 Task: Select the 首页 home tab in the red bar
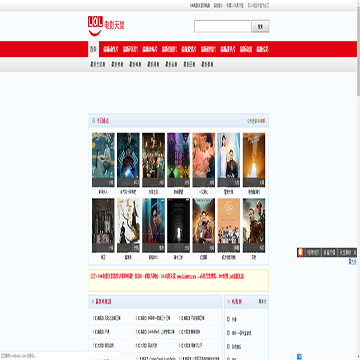click(93, 49)
